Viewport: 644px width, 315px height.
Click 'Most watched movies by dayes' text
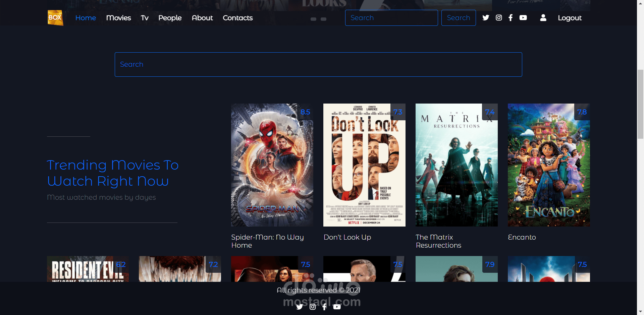click(x=101, y=197)
